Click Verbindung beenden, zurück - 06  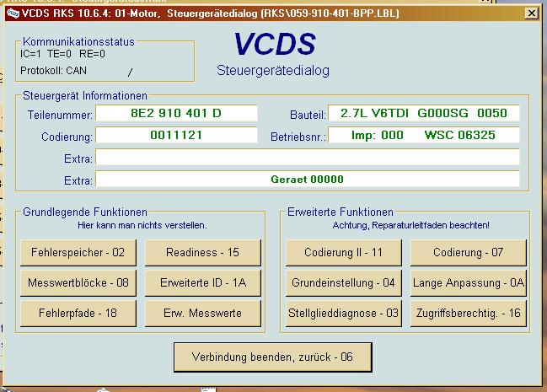pos(273,357)
